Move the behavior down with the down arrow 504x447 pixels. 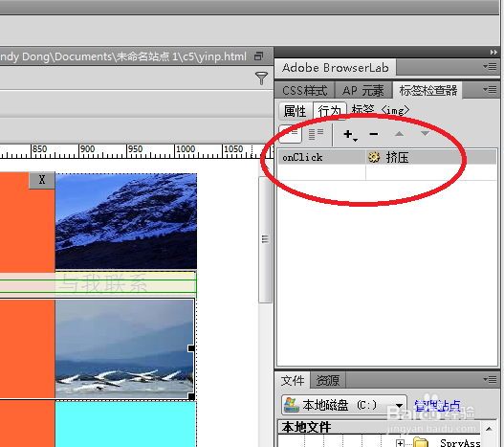[x=425, y=134]
